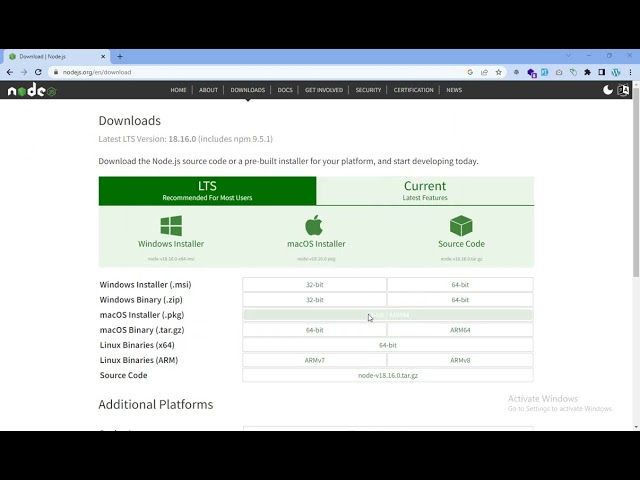Download macOS Binary (.tar.gz) ARM64
Screen dimensions: 640x480
tap(460, 330)
